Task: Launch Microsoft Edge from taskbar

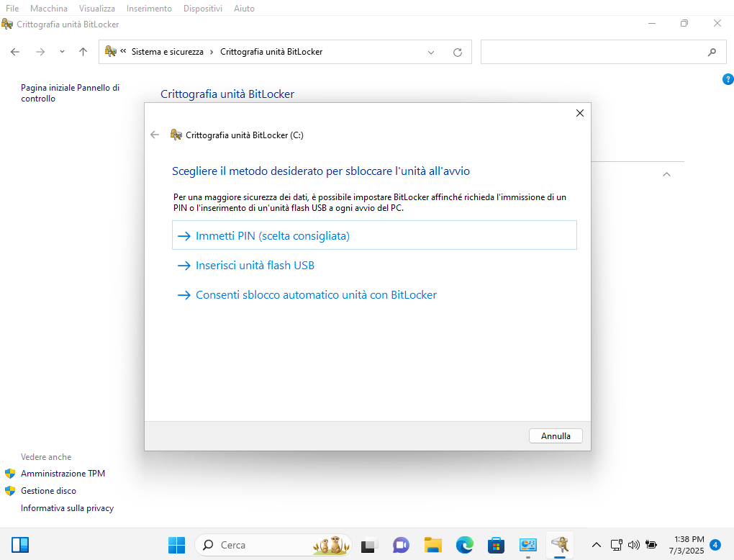Action: (464, 545)
